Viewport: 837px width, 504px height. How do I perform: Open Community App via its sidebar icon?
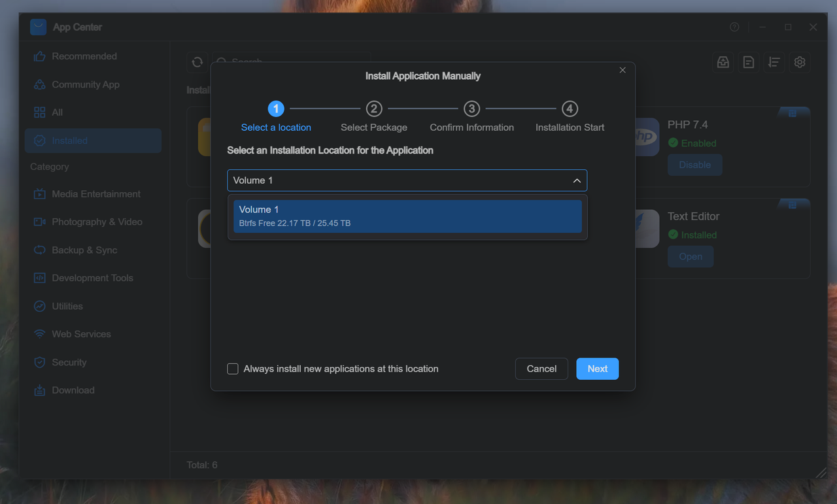(x=39, y=85)
